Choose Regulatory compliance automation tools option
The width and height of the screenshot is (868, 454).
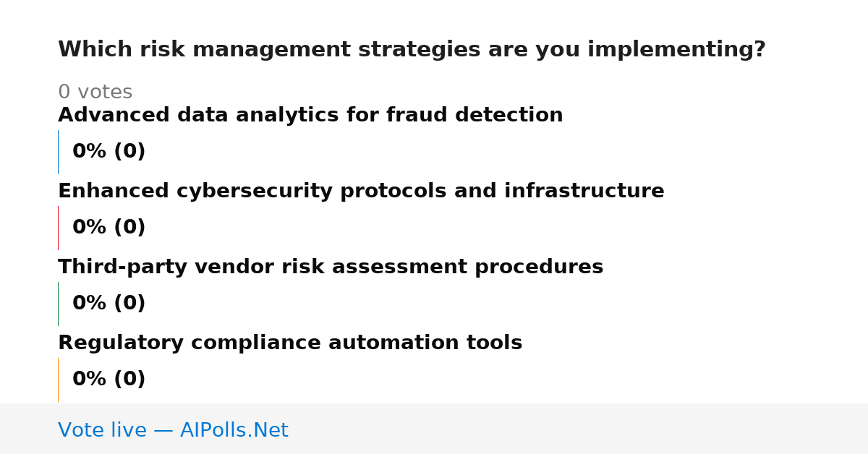tap(290, 343)
